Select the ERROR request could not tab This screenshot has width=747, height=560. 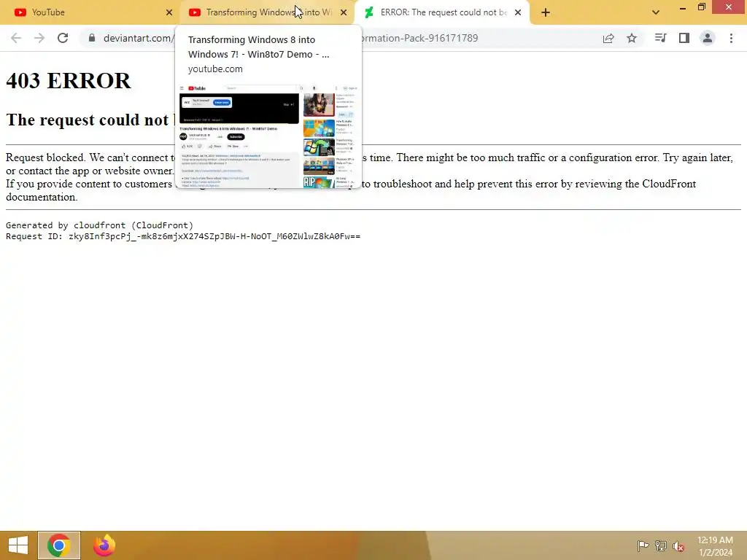442,12
